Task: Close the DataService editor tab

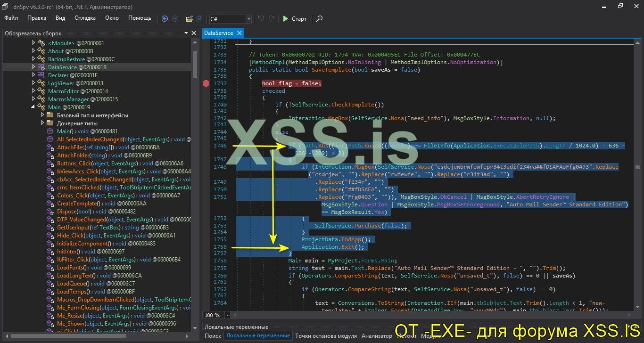Action: 239,33
